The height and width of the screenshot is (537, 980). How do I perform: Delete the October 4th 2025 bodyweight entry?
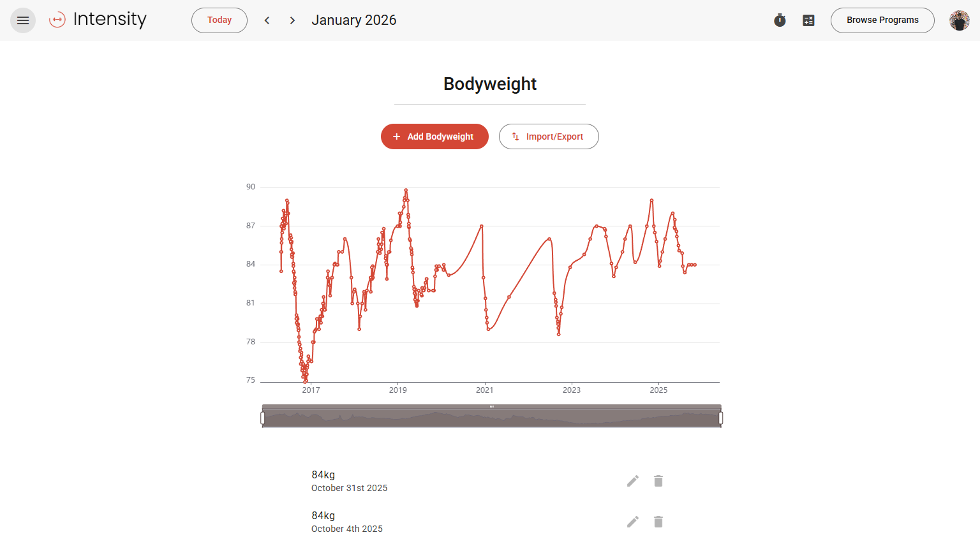[658, 522]
